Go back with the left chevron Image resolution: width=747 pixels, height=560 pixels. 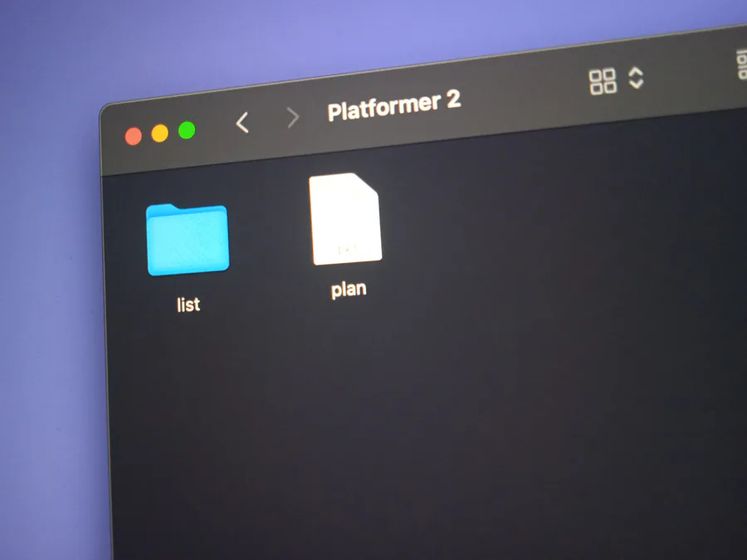point(242,123)
